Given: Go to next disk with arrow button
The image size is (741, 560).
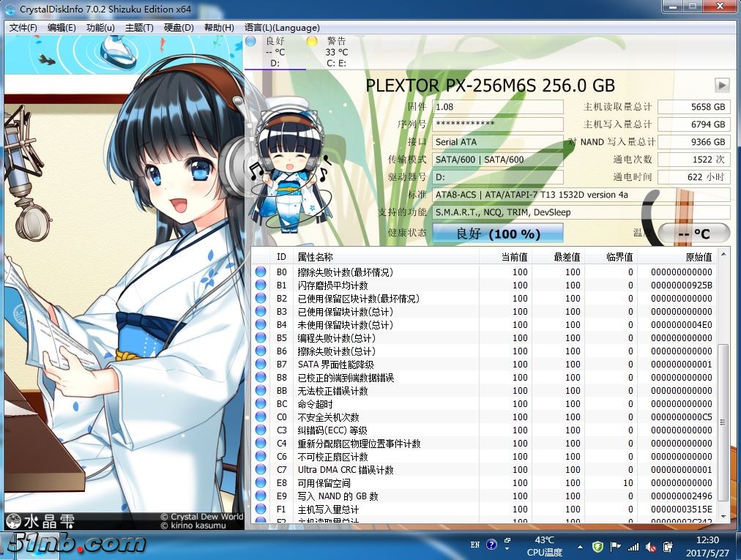Looking at the screenshot, I should (722, 86).
